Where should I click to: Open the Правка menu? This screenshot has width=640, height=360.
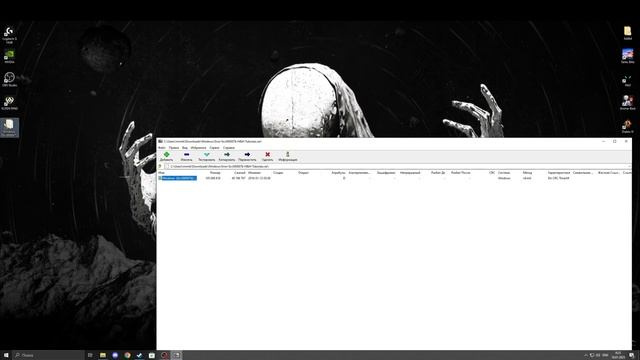click(x=174, y=148)
